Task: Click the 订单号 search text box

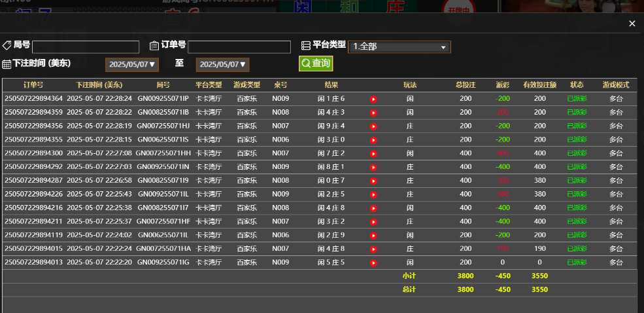Action: (239, 47)
